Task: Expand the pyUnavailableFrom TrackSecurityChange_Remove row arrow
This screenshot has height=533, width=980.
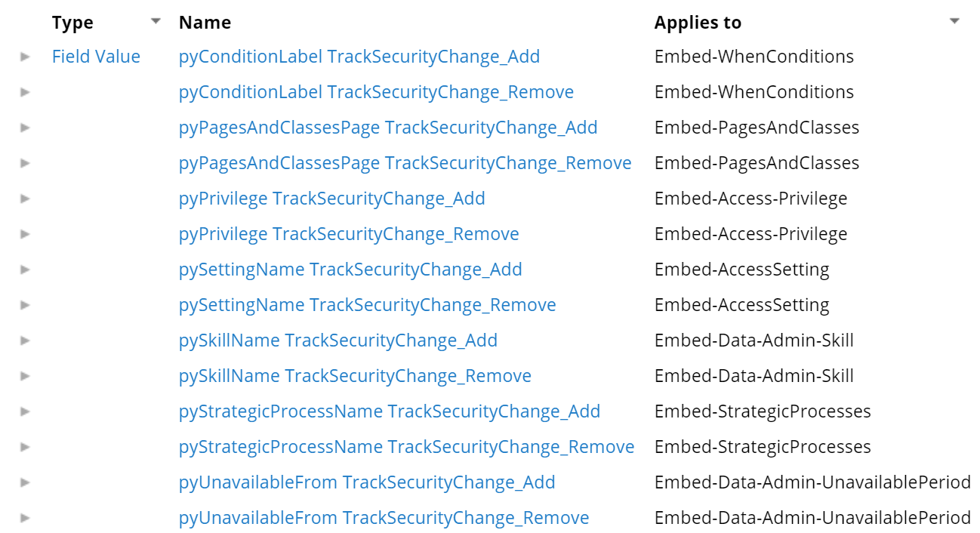Action: (x=25, y=518)
